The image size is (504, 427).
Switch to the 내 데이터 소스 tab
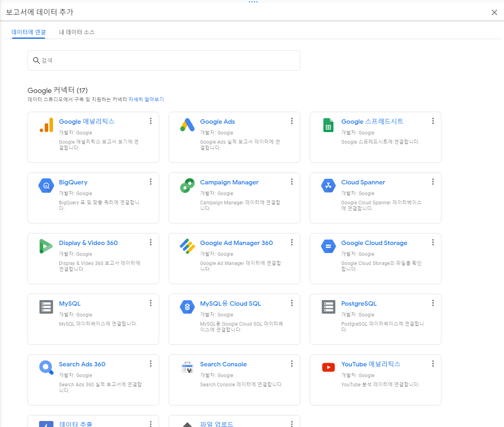pos(77,32)
